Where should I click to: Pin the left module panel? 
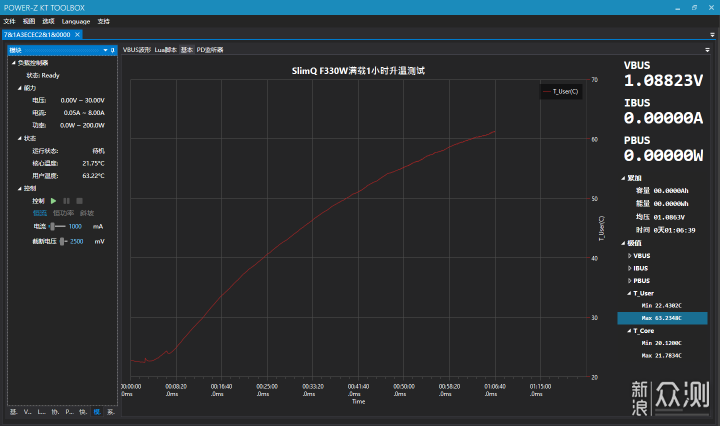[112, 50]
